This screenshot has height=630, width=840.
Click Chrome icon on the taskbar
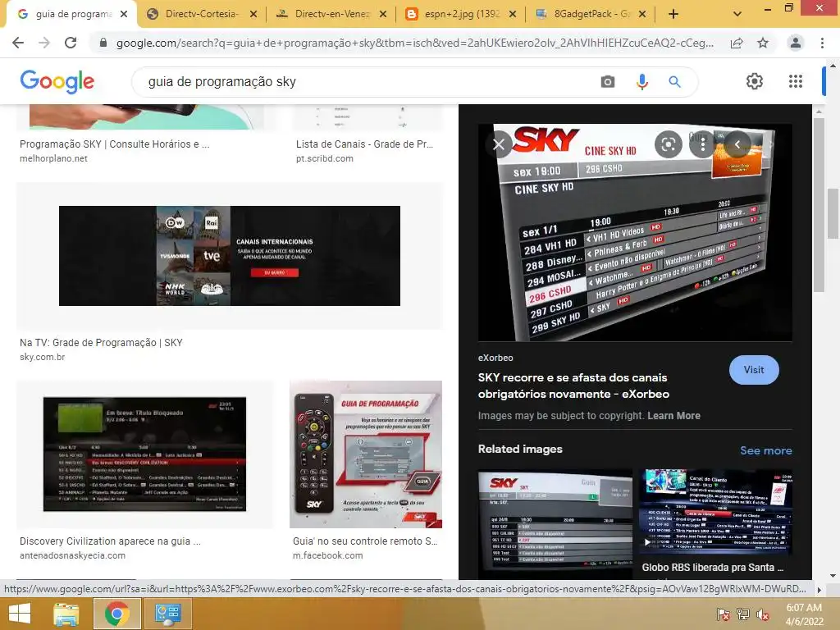[116, 614]
